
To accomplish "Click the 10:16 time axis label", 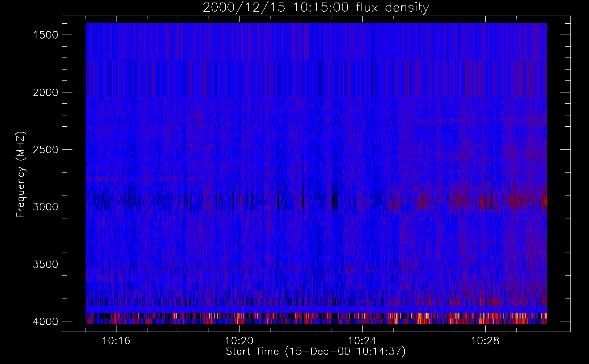I will 116,341.
